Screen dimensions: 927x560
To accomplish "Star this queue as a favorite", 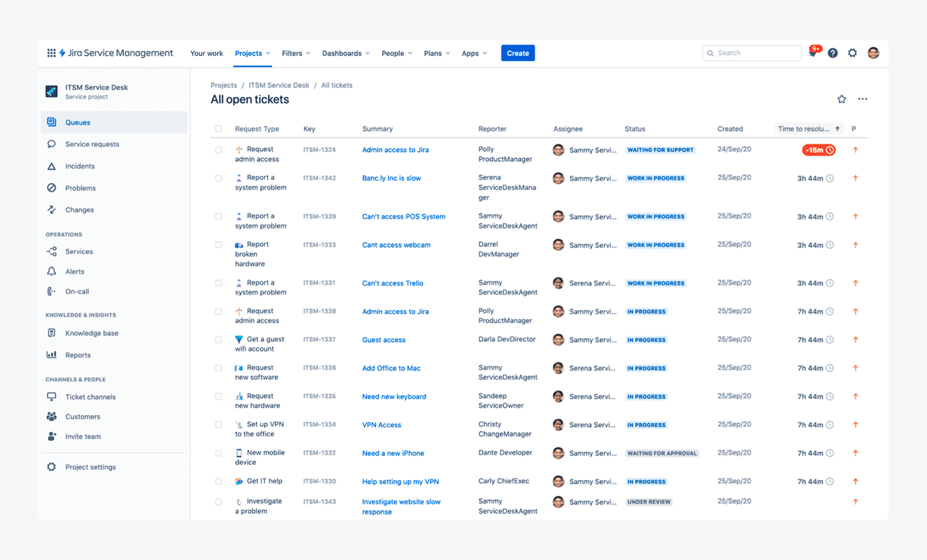I will pyautogui.click(x=842, y=98).
